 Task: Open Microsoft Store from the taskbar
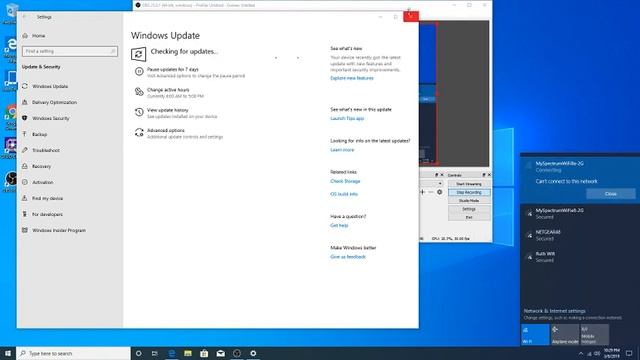pyautogui.click(x=204, y=353)
